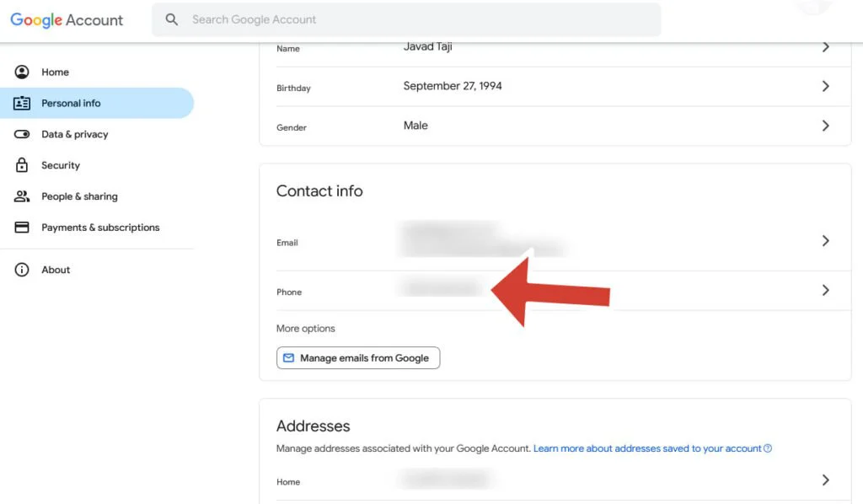863x504 pixels.
Task: Click the People & sharing icon
Action: 23,196
